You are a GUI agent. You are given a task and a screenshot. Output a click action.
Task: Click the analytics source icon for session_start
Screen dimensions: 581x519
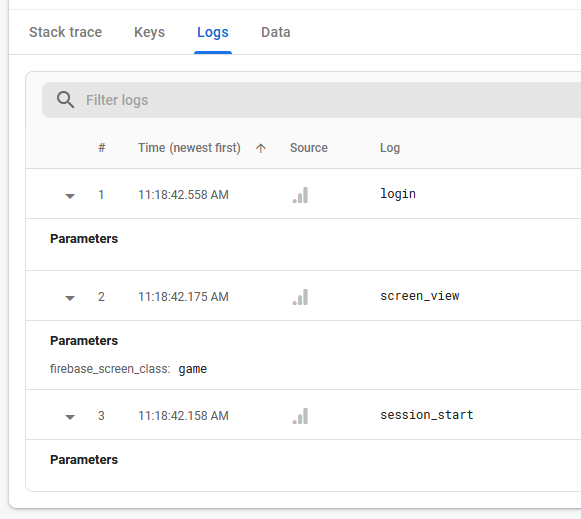tap(300, 416)
